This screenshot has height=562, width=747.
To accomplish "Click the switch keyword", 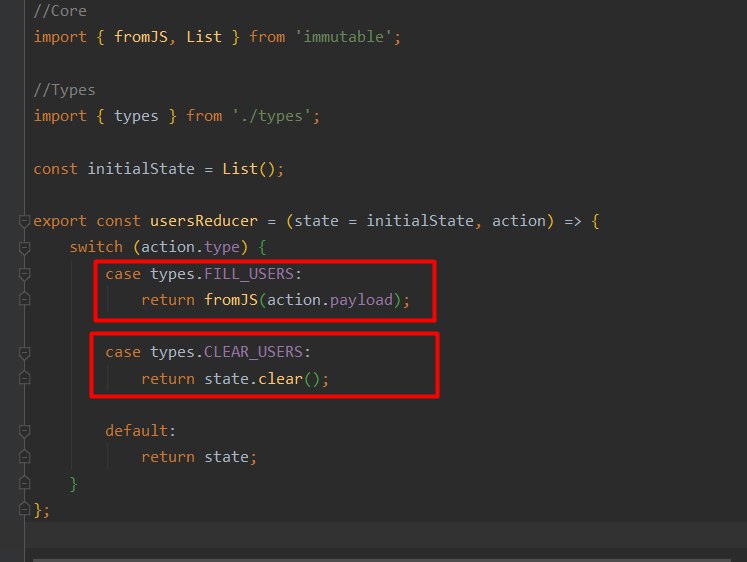I will 96,247.
